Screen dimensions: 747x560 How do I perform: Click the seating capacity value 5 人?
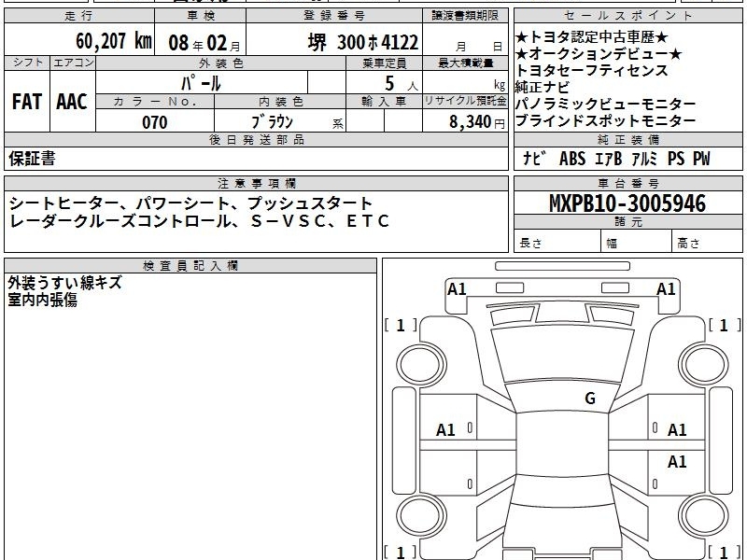401,84
